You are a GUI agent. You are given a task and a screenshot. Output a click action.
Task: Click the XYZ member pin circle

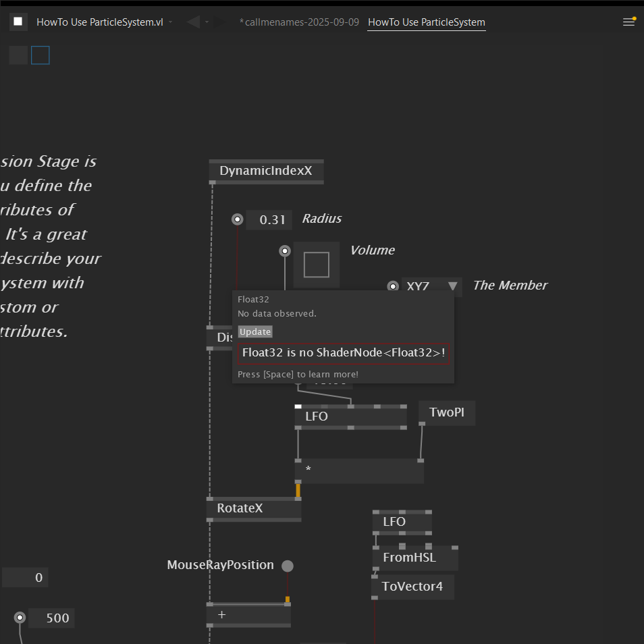[x=393, y=286]
